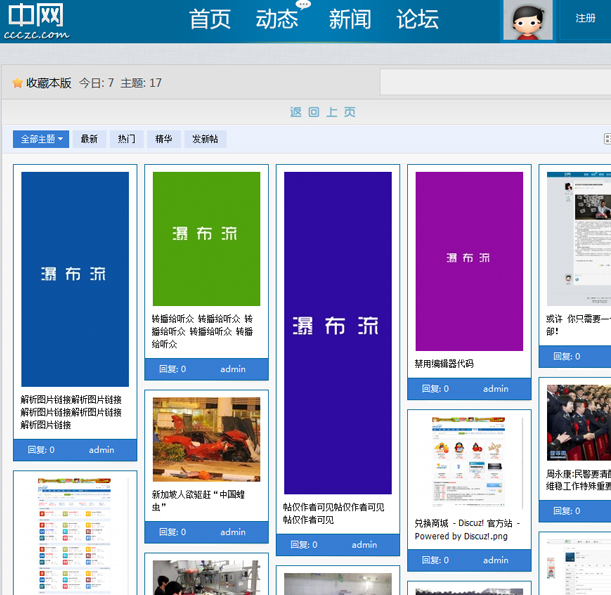Open the green 瀑布流 thumbnail

click(x=207, y=238)
